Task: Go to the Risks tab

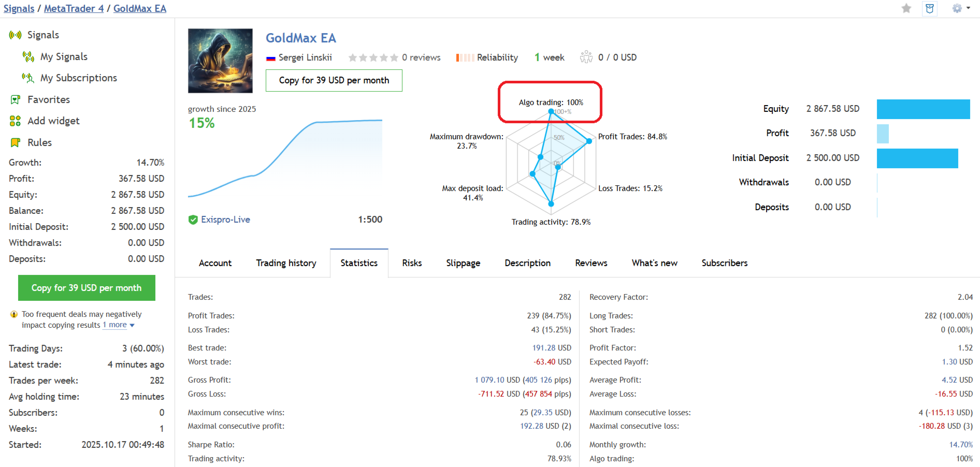Action: 412,263
